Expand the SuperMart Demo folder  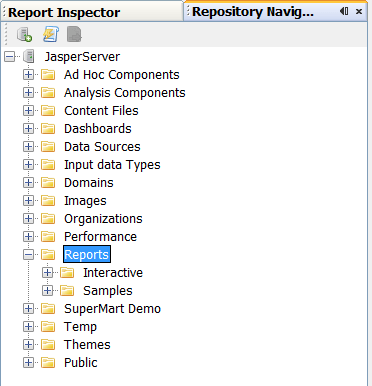29,309
